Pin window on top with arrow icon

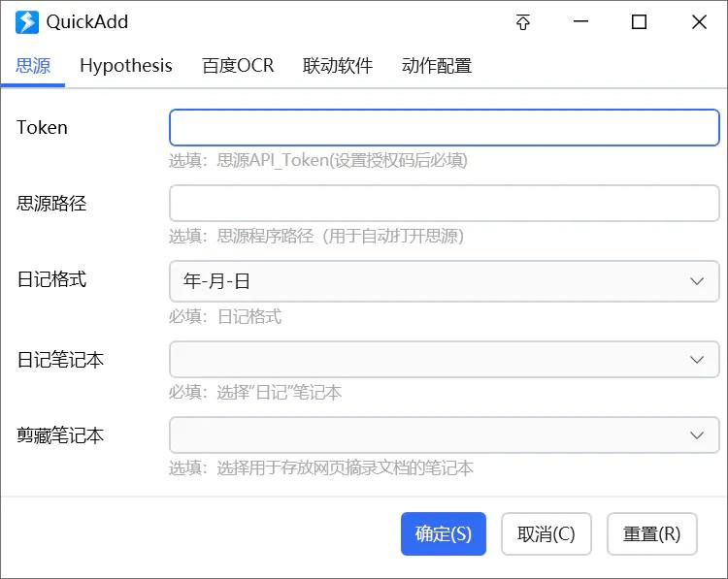click(x=523, y=21)
